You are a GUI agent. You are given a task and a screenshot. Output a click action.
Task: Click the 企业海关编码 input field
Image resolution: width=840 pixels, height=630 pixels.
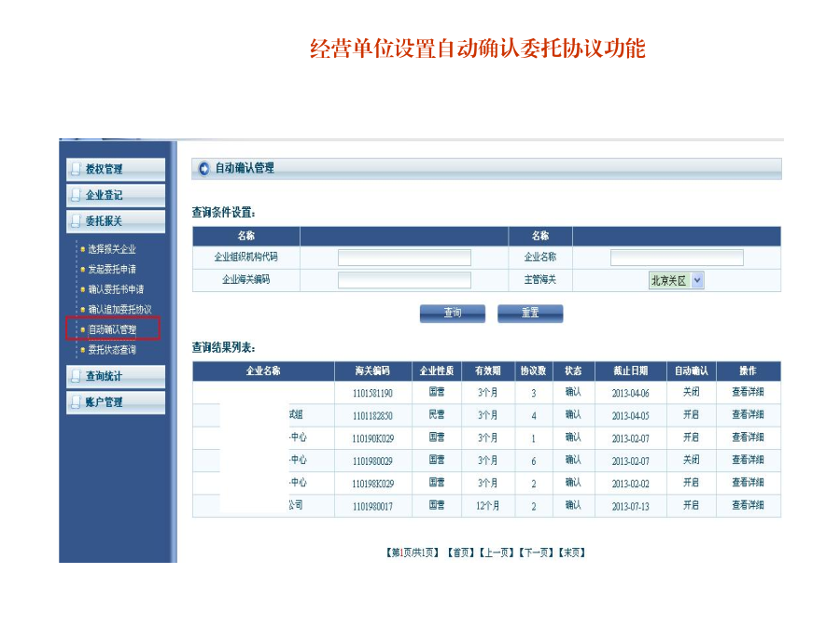pyautogui.click(x=404, y=280)
